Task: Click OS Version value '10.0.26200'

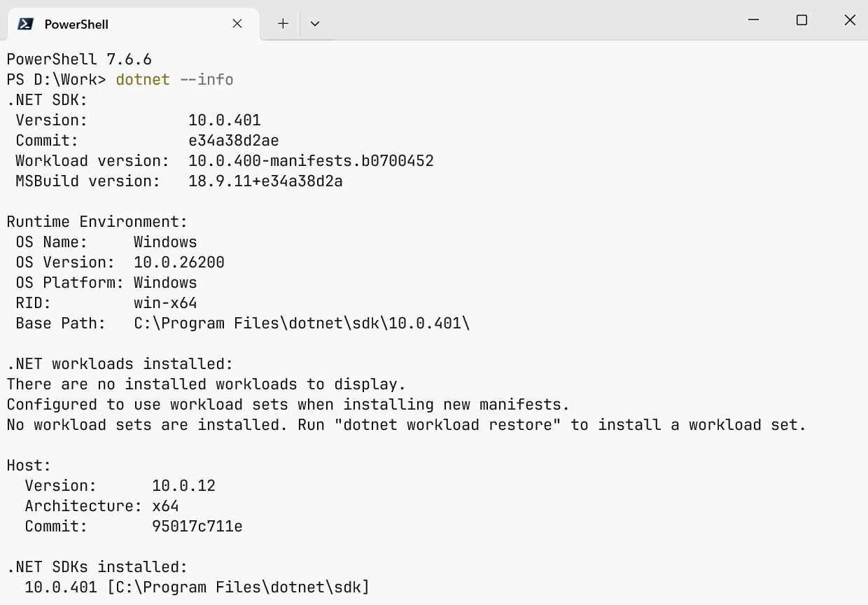Action: tap(179, 263)
